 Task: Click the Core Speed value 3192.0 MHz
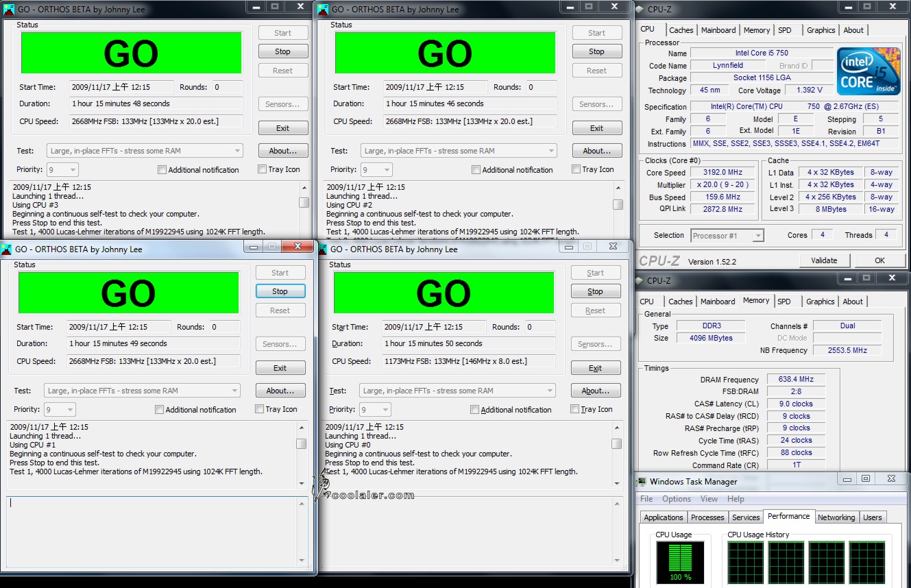tap(723, 173)
